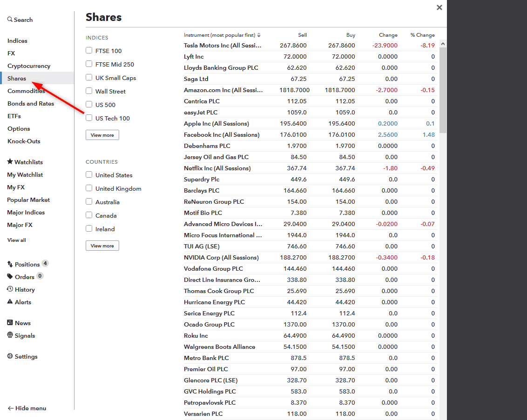
Task: Open Settings via gear icon
Action: pos(10,356)
